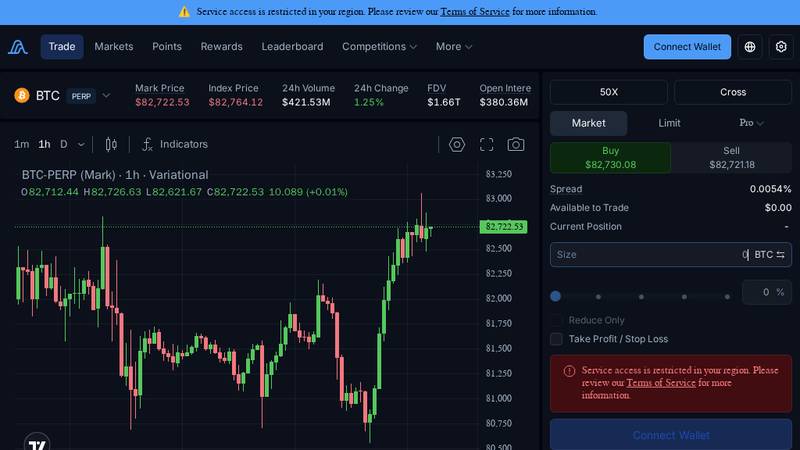Click the 24h Change value 1.25%

(x=369, y=102)
